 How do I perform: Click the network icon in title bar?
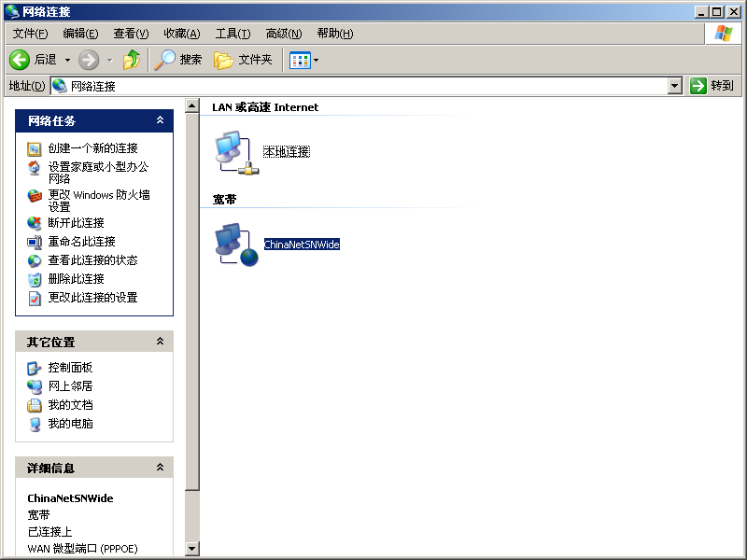(x=12, y=11)
